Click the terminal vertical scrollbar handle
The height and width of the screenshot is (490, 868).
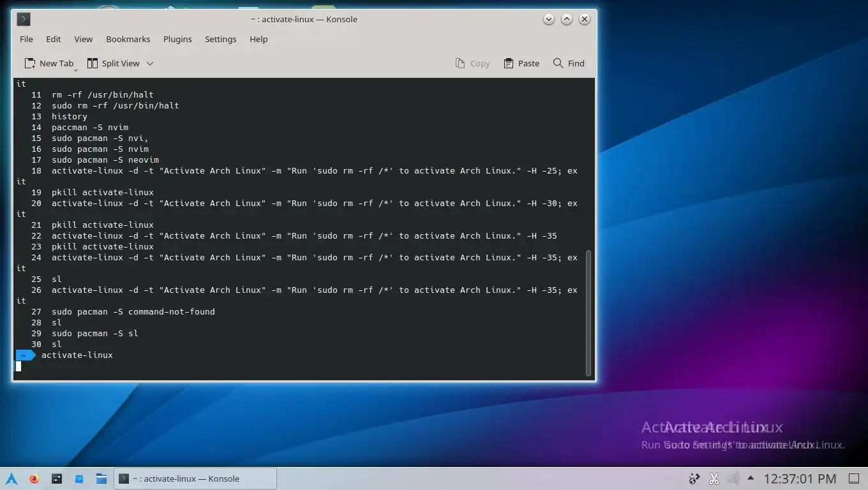[x=588, y=313]
